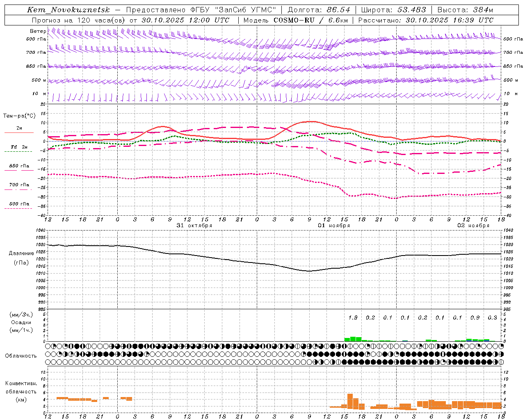Click the 01 ноября date label

(x=334, y=226)
